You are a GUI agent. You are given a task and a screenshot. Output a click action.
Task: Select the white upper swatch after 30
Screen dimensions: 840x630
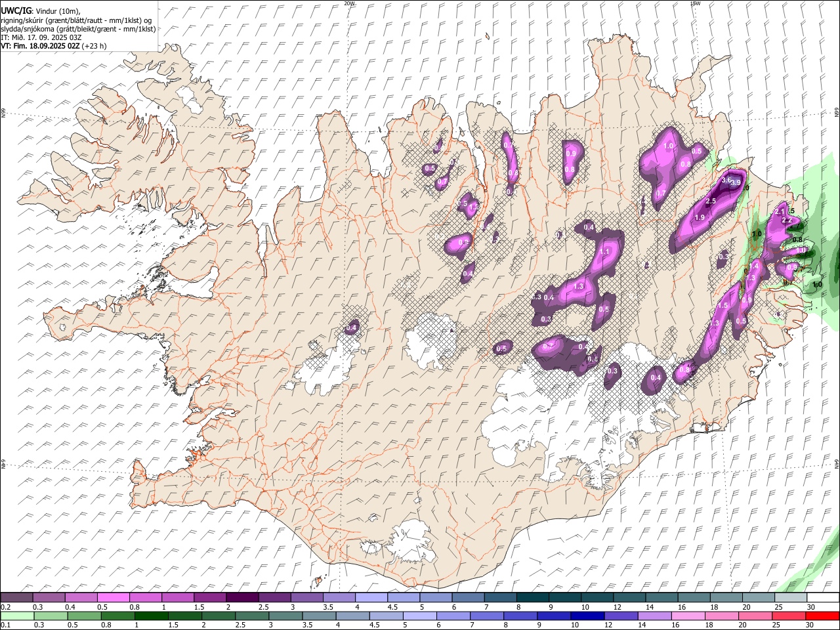pos(823,597)
